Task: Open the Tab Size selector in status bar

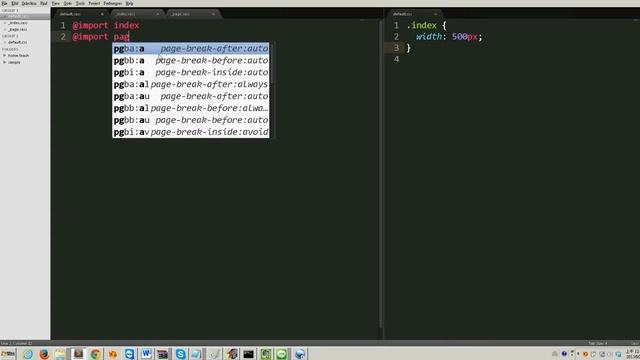Action: tap(598, 343)
